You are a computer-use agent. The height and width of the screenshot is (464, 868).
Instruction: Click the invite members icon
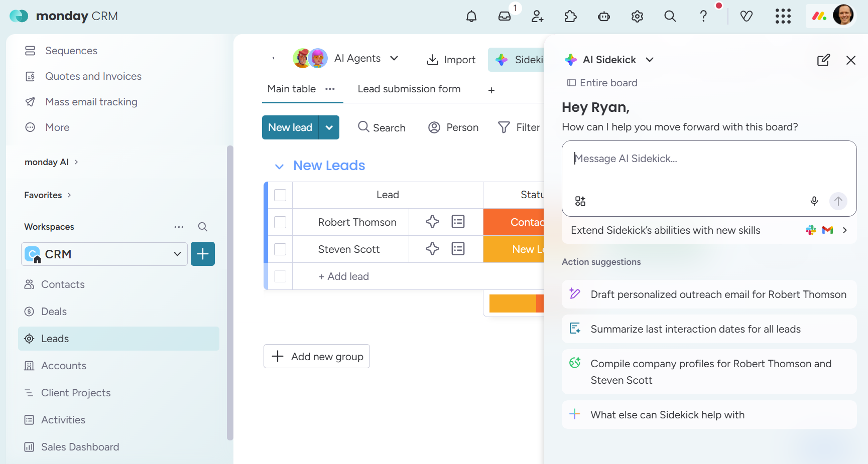pyautogui.click(x=538, y=17)
